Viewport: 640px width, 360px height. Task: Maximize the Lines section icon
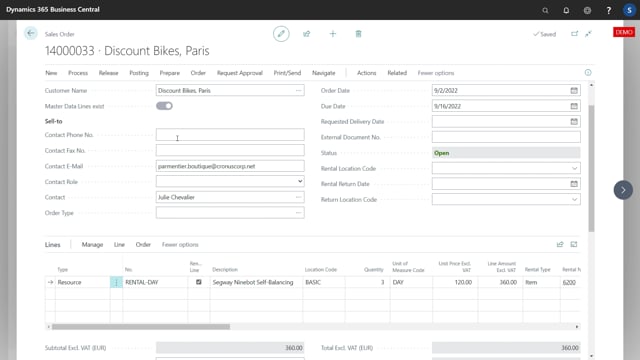574,244
